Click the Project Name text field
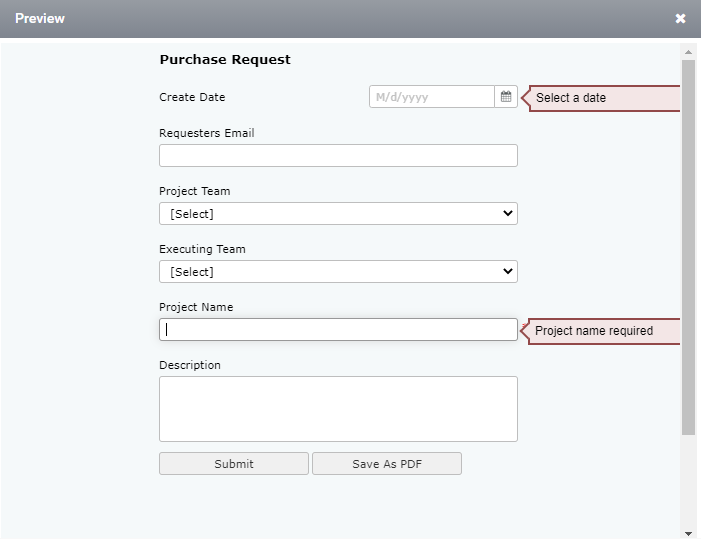Viewport: 701px width, 539px height. 338,329
